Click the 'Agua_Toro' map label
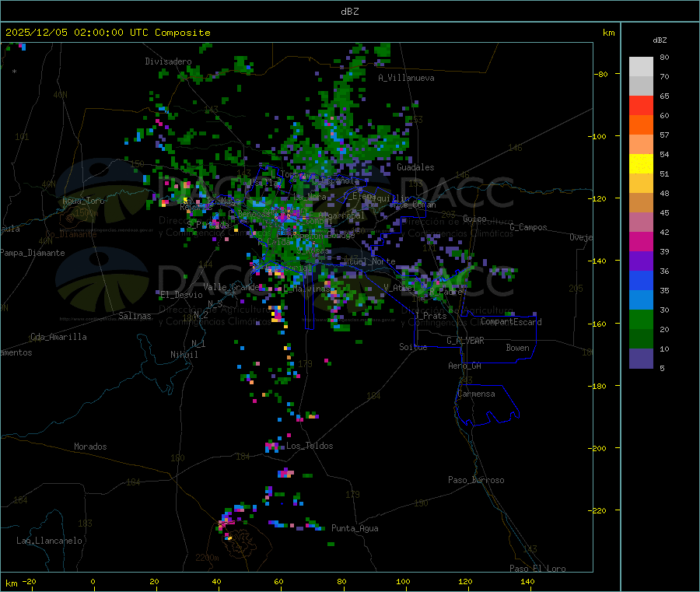This screenshot has width=700, height=592. (83, 201)
